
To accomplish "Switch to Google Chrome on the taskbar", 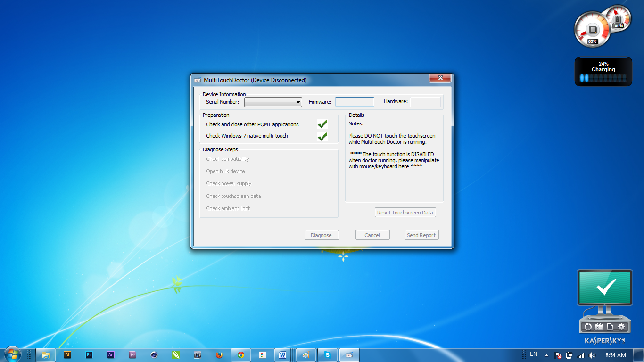I will point(241,355).
